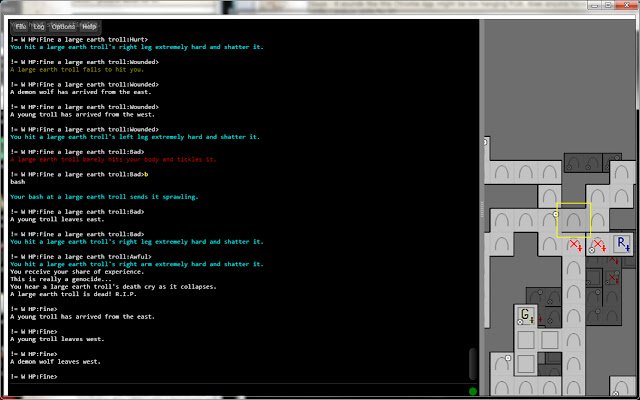640x400 pixels.
Task: Click the square room directly below G room
Action: pos(526,340)
